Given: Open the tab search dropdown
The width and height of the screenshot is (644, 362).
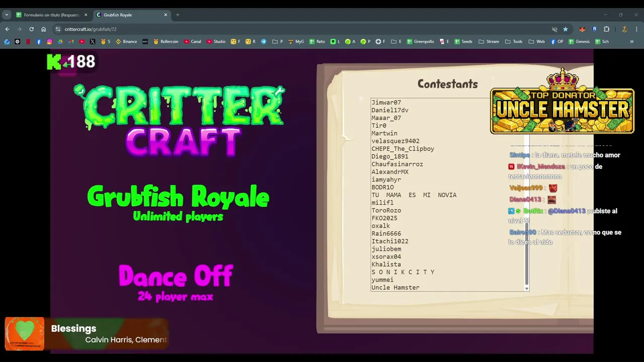Looking at the screenshot, I should pos(7,15).
